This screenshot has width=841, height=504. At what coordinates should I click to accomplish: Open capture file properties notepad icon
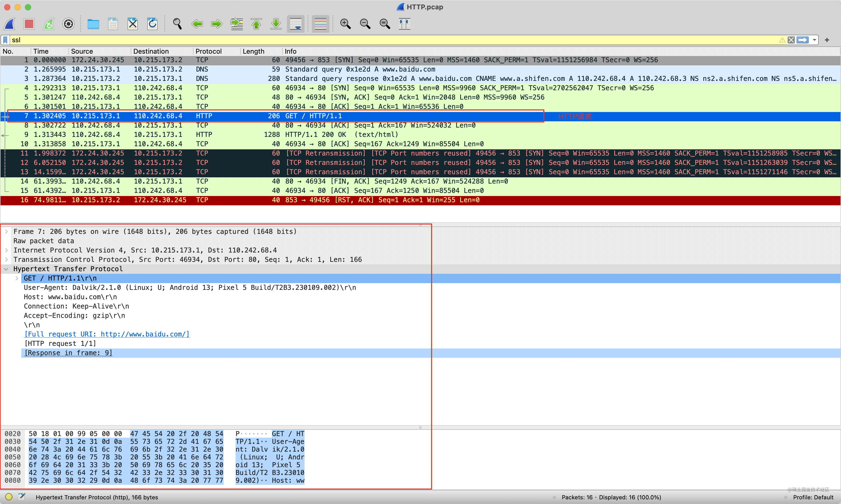tap(22, 497)
